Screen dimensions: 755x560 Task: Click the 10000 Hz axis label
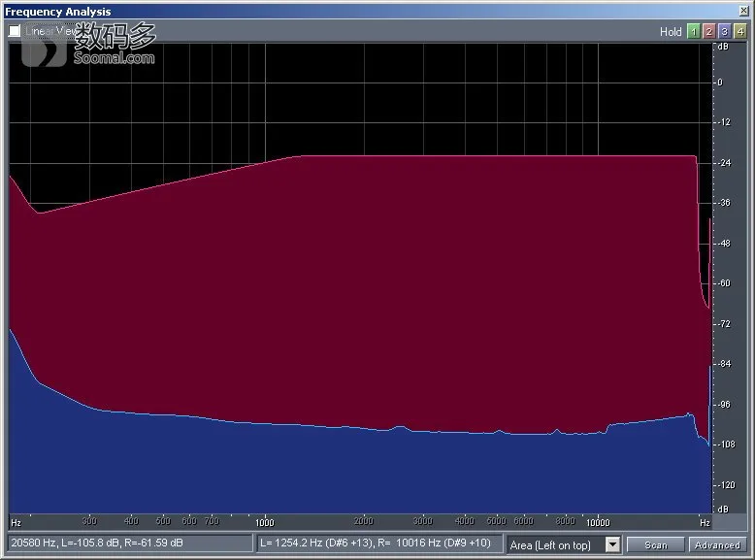pyautogui.click(x=598, y=522)
